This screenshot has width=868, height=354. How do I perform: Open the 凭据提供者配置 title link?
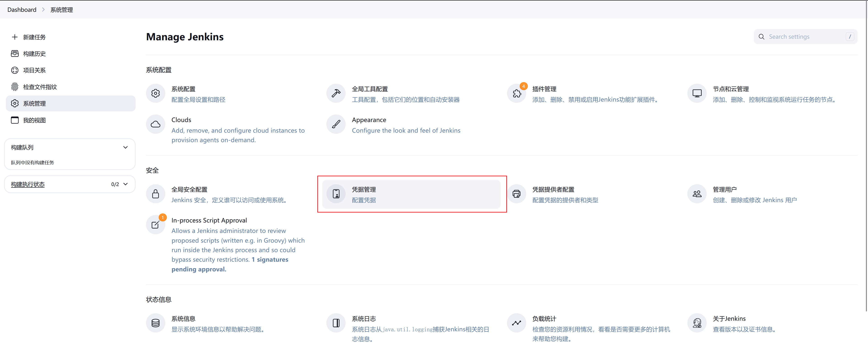tap(553, 189)
